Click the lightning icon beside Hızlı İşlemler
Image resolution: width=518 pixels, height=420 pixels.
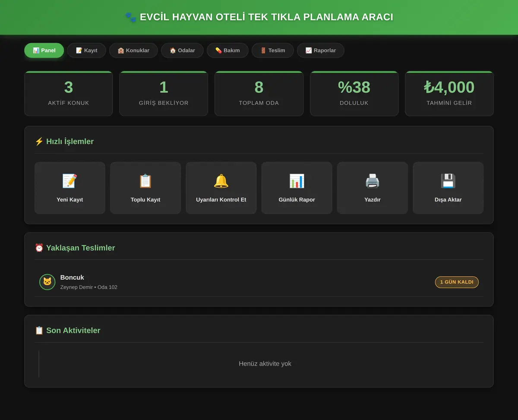39,142
